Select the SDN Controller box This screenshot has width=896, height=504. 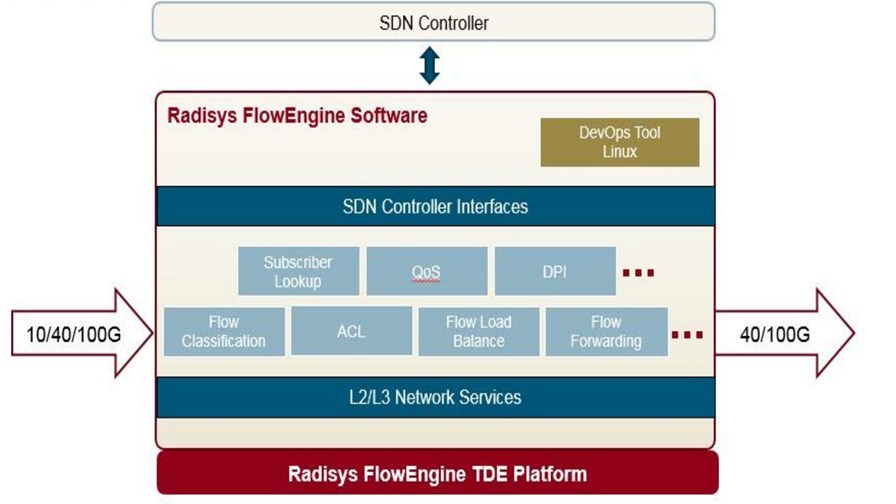tap(434, 22)
